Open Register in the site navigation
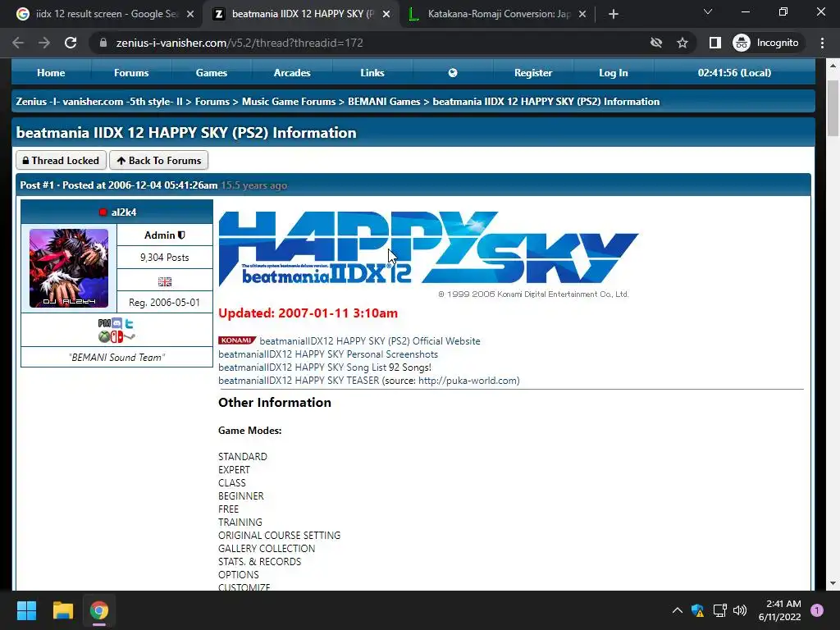The image size is (840, 630). click(533, 73)
